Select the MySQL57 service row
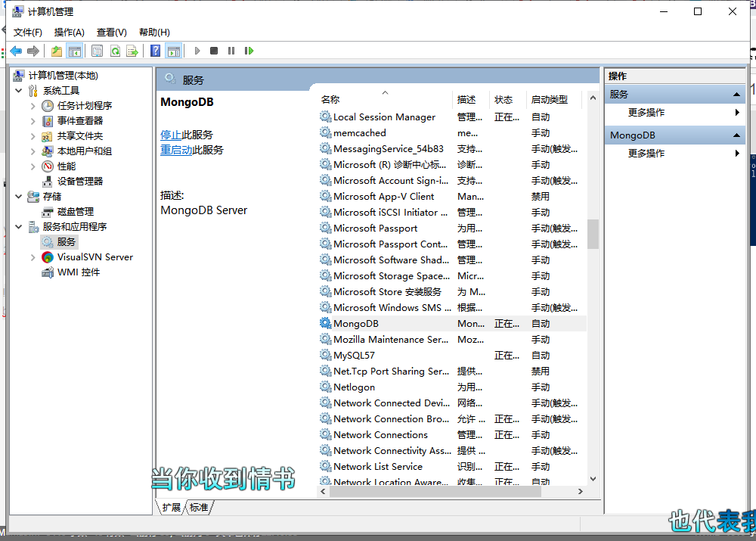Screen dimensions: 756x541 coord(452,356)
